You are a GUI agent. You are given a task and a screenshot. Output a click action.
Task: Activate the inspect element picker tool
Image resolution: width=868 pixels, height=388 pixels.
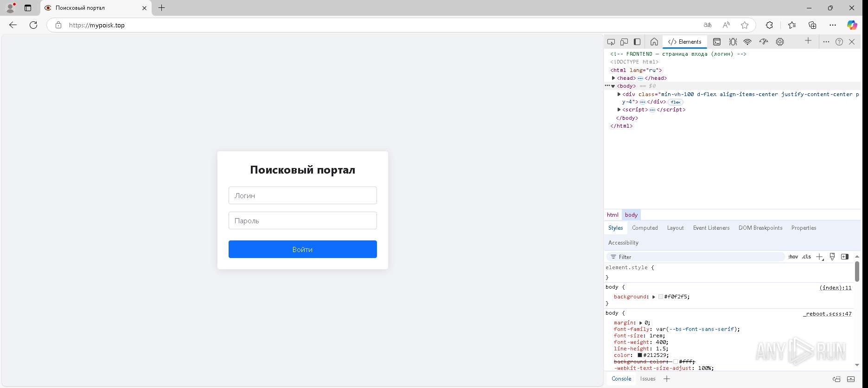(x=611, y=42)
